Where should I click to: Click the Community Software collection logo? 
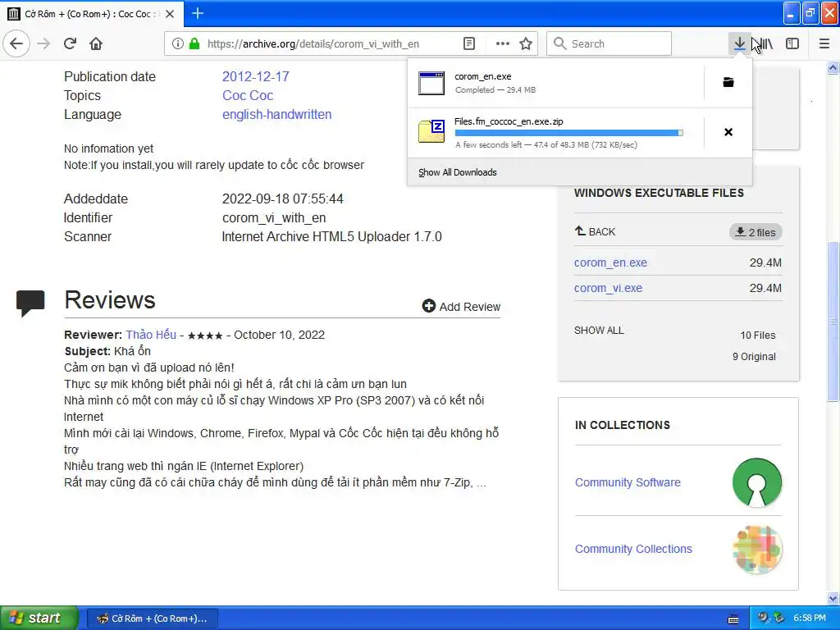pos(756,482)
